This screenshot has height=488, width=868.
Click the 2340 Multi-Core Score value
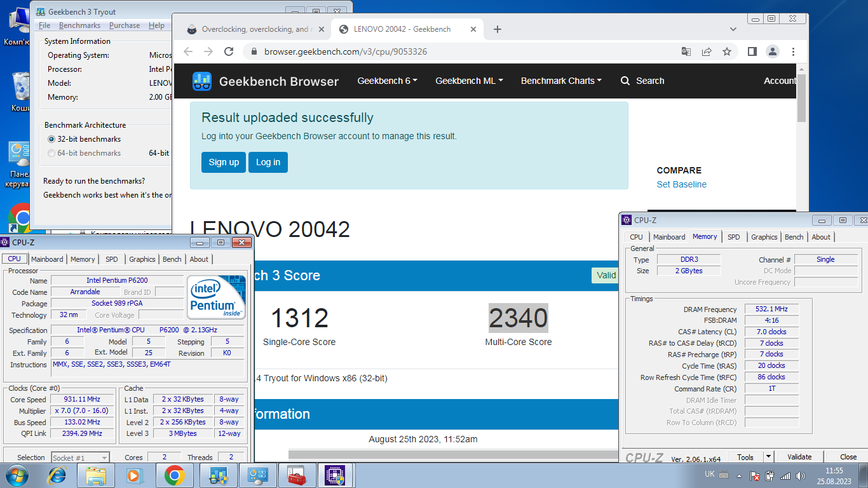coord(519,318)
